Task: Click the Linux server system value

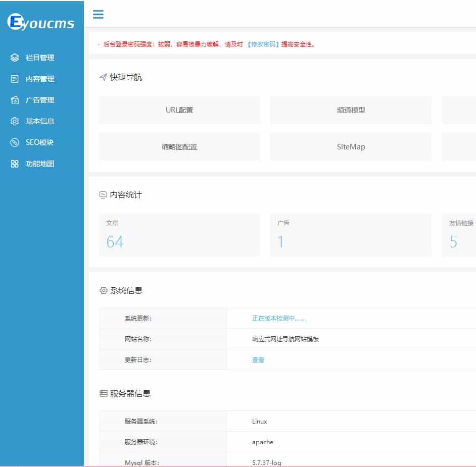Action: click(x=260, y=422)
